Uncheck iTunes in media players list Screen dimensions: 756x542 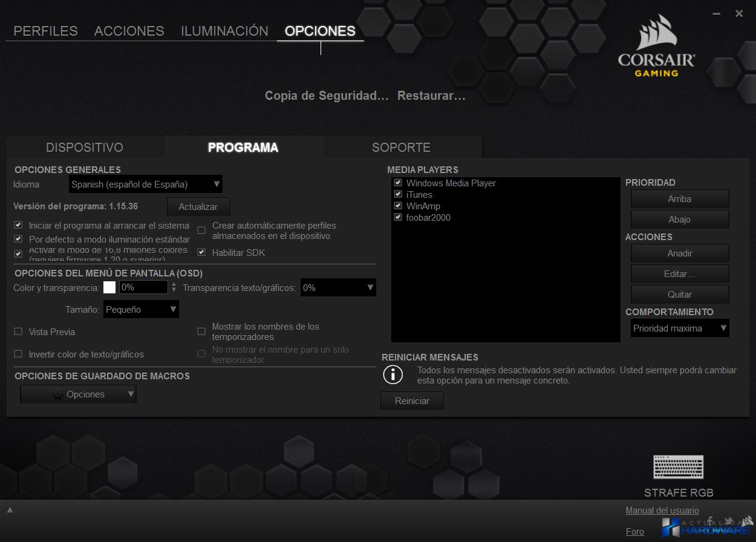[398, 194]
